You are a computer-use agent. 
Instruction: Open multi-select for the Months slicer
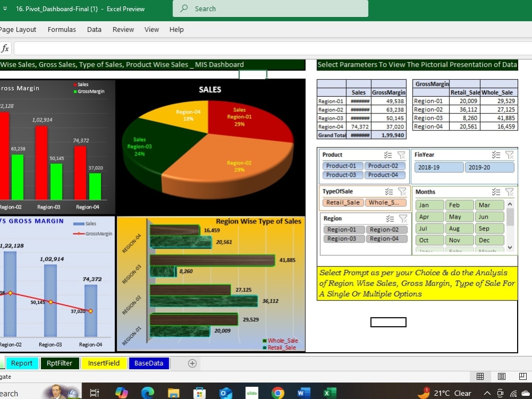496,192
